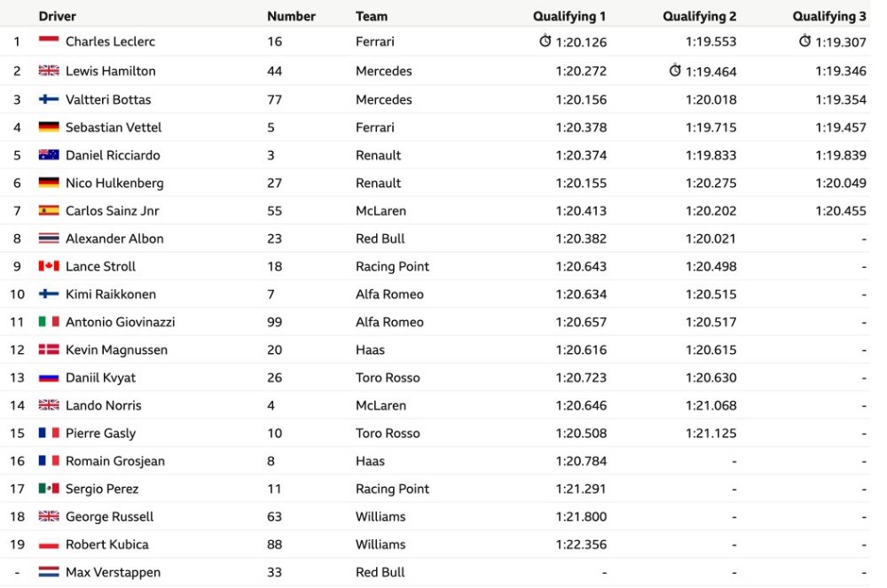Click the Thai flag next to Alexander Albon
887x588 pixels.
click(x=49, y=238)
